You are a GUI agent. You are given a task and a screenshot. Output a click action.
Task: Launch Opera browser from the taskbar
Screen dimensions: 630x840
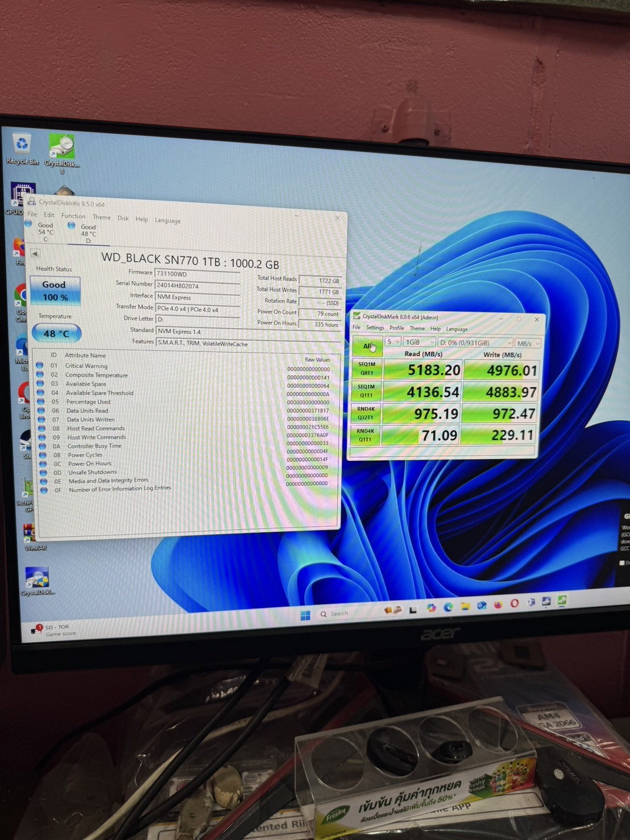coord(514,603)
